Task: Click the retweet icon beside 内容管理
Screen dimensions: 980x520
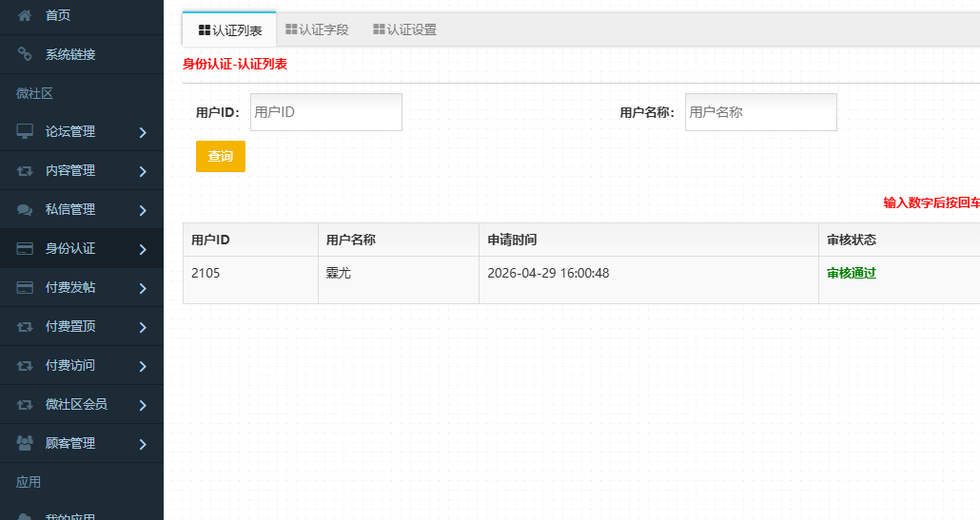Action: click(x=26, y=171)
